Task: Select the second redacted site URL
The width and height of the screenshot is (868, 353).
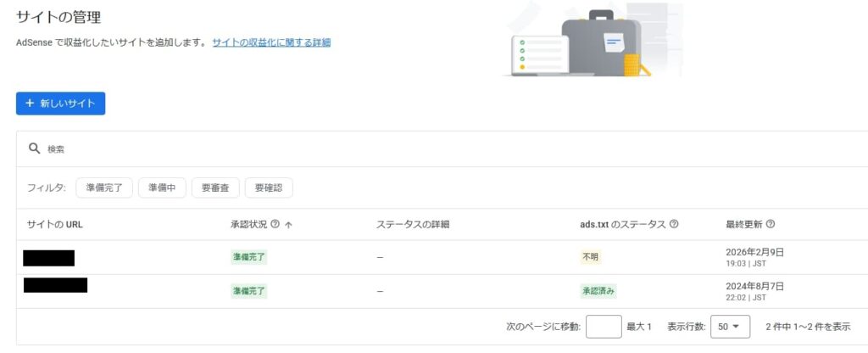Action: [x=55, y=285]
